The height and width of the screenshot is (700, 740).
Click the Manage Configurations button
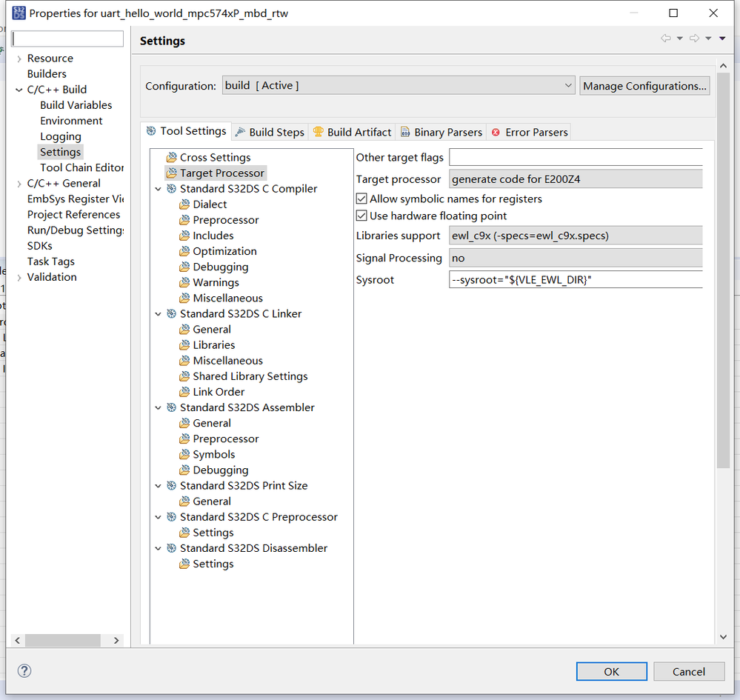click(x=644, y=86)
